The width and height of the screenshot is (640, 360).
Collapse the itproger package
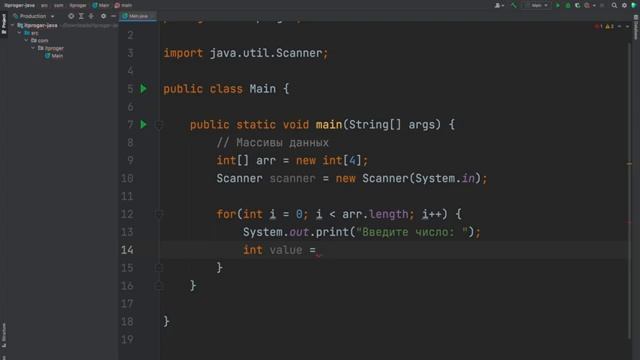tap(33, 48)
